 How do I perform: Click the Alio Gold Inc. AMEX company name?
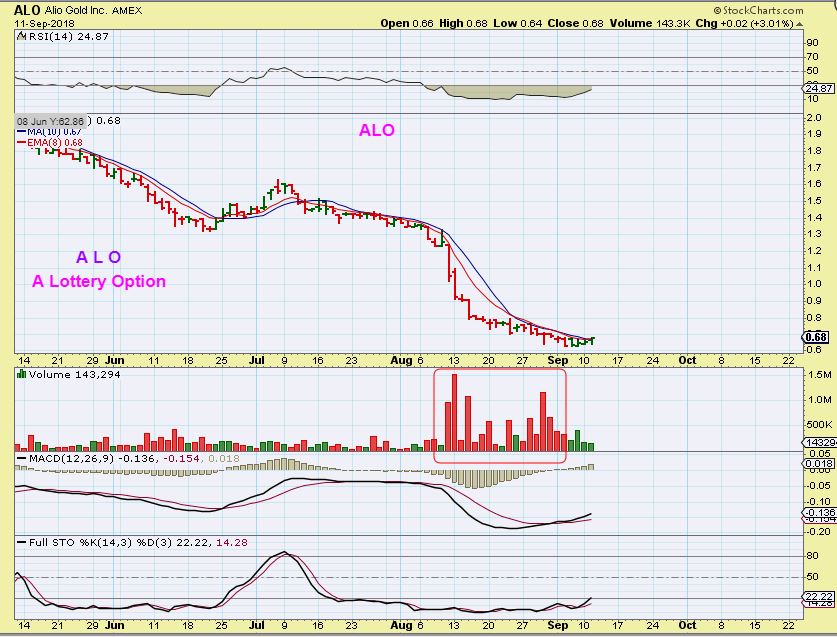(93, 10)
